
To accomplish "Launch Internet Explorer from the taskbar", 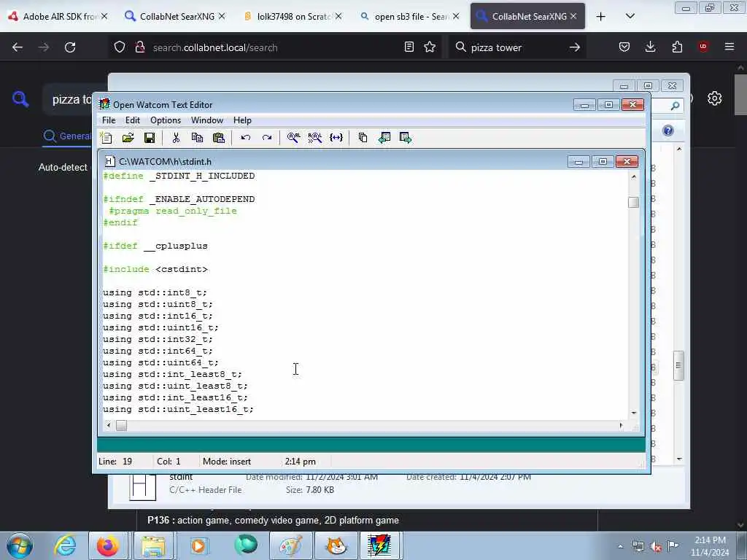I will pyautogui.click(x=65, y=545).
